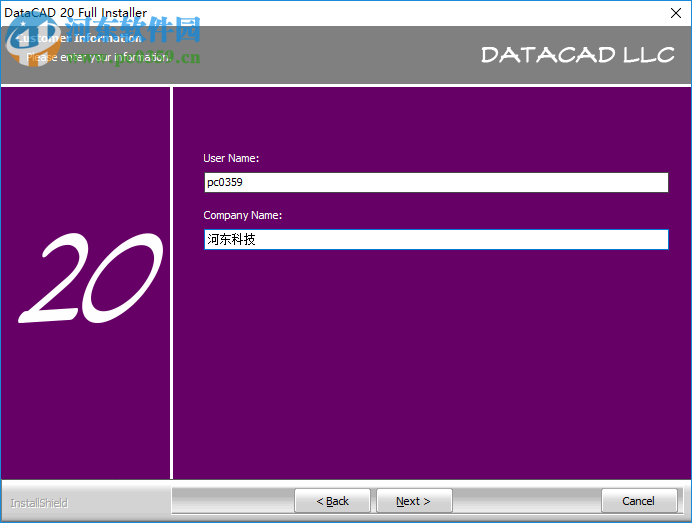
Task: Click the 'DataCAD 20 Full Installer' title text
Action: (x=75, y=12)
